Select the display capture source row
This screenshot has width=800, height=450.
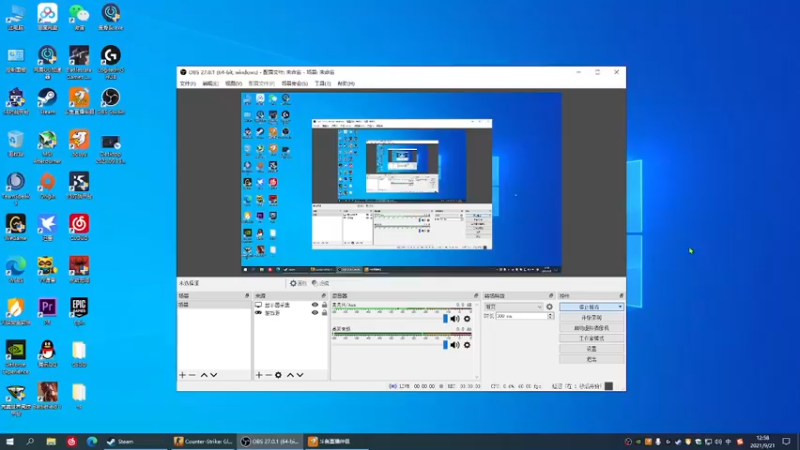[x=291, y=305]
